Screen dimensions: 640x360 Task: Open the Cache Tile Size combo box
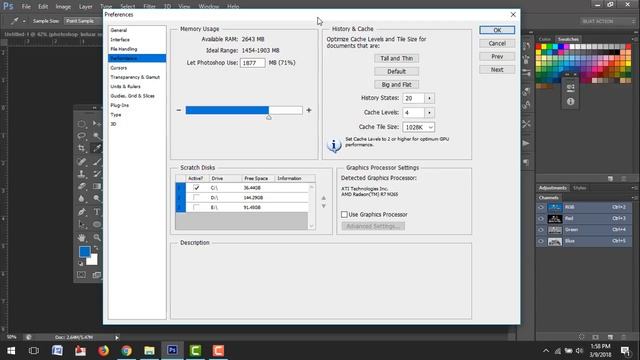(418, 127)
